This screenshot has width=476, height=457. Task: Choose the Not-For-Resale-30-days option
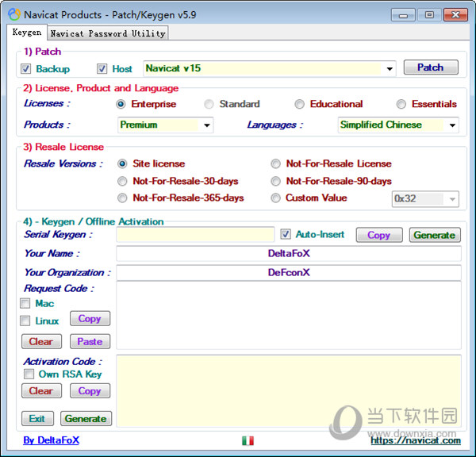tap(122, 181)
